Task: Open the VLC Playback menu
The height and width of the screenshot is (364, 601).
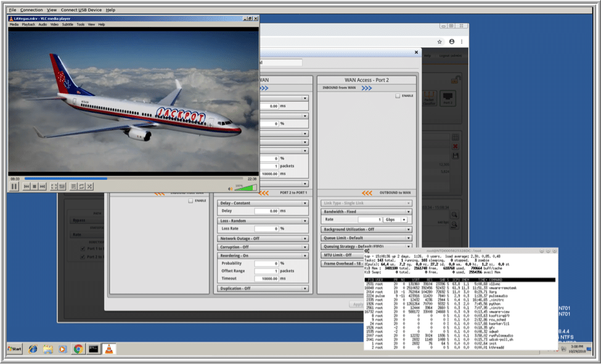Action: pyautogui.click(x=28, y=25)
